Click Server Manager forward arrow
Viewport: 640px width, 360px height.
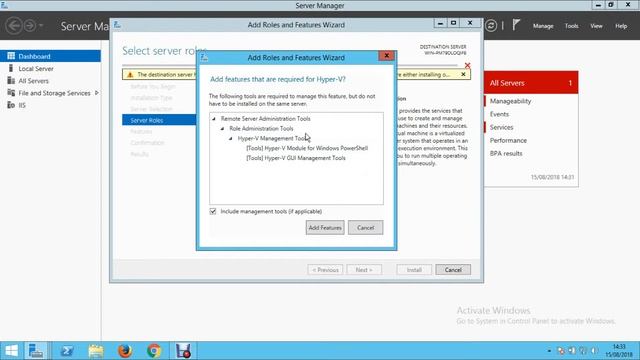30,26
